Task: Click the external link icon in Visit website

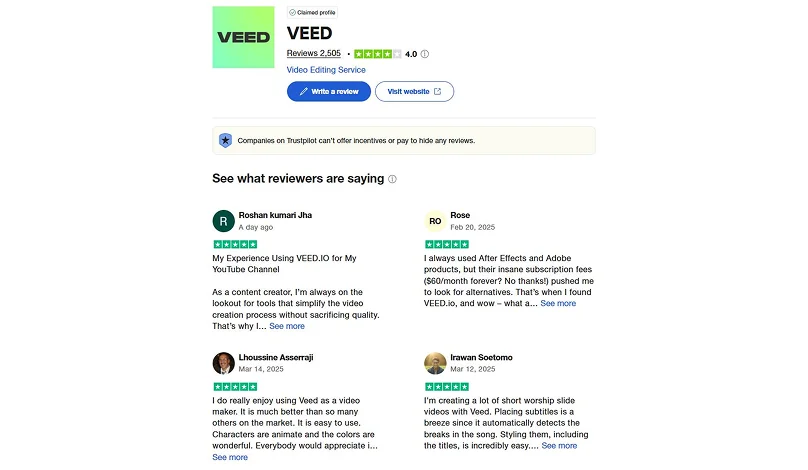Action: (437, 91)
